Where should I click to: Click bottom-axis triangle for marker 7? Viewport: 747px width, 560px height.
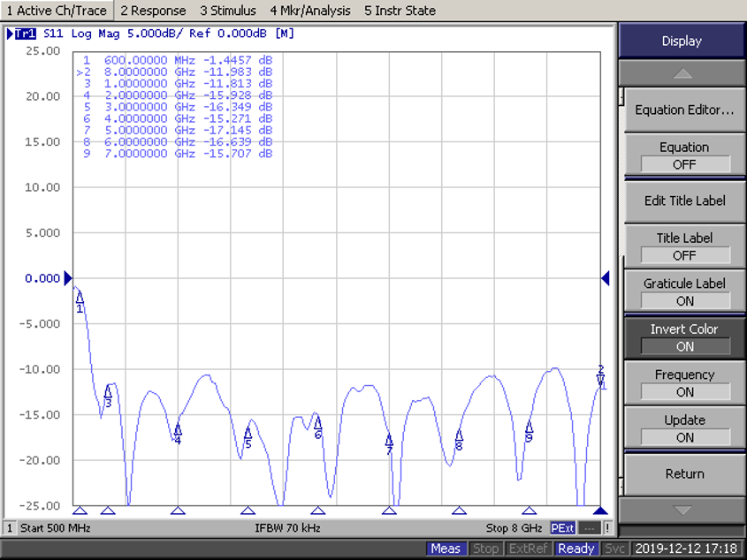[x=389, y=511]
